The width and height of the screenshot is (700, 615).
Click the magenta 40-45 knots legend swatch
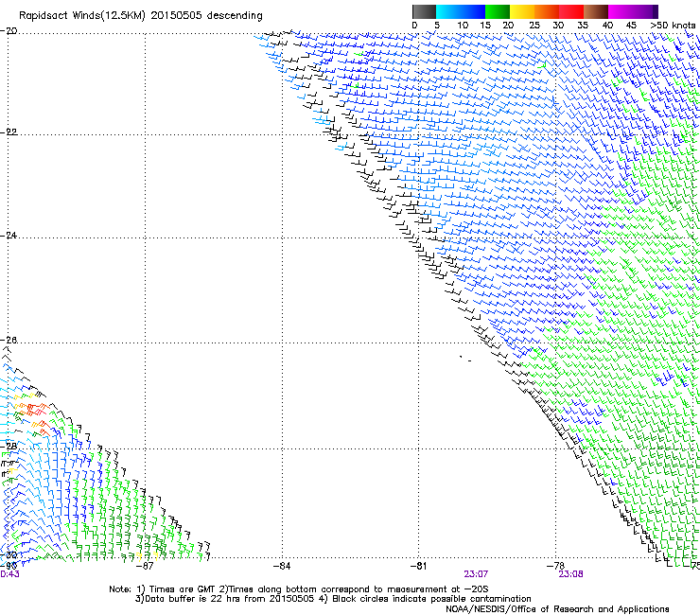(x=621, y=11)
